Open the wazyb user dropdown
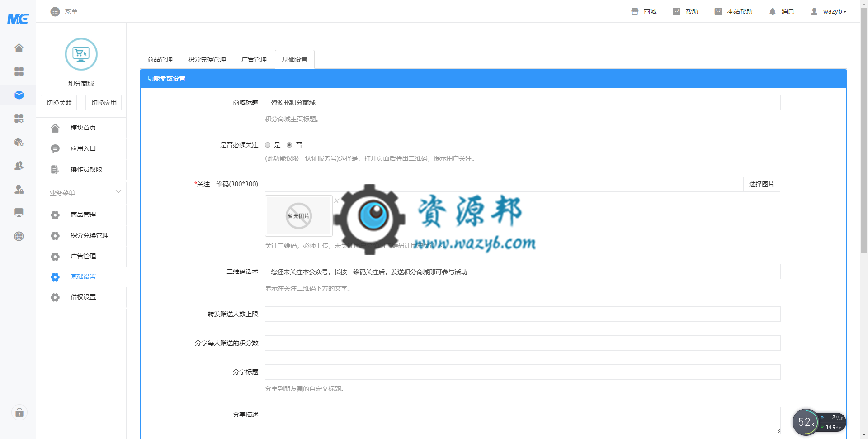868x439 pixels. click(835, 11)
